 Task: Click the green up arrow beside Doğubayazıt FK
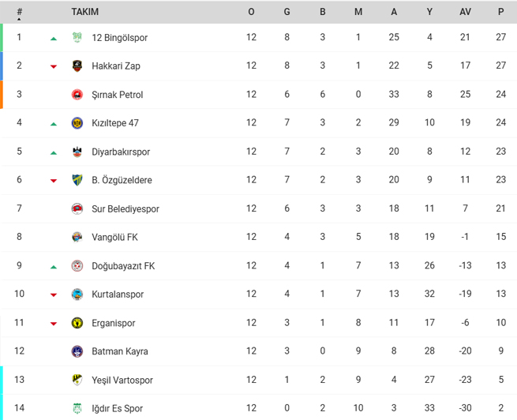(x=54, y=267)
